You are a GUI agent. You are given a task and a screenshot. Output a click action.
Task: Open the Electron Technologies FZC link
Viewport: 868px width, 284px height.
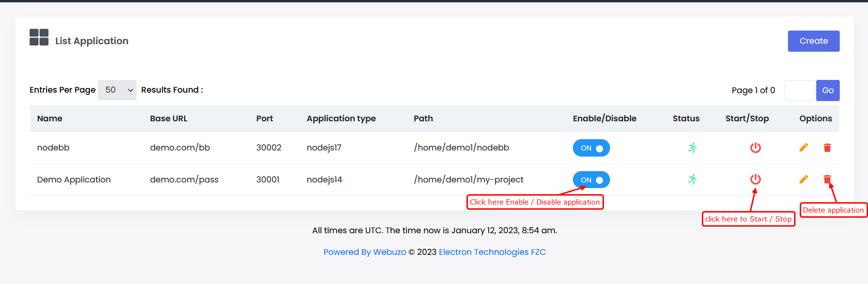492,252
